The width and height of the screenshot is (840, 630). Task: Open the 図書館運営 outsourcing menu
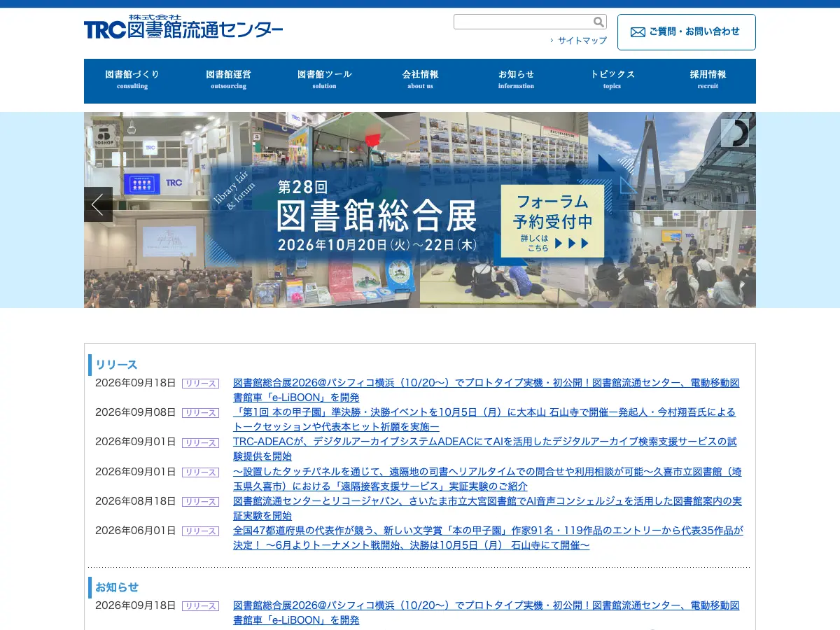[228, 80]
